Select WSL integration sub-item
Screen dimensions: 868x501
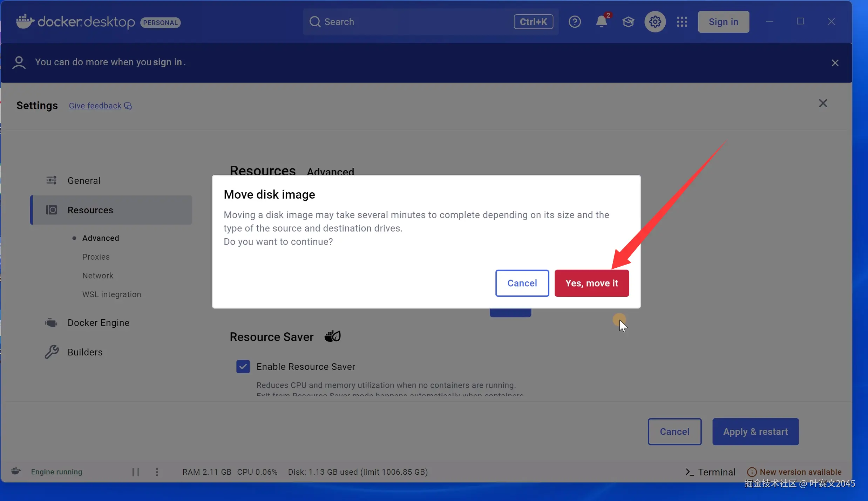pyautogui.click(x=111, y=294)
